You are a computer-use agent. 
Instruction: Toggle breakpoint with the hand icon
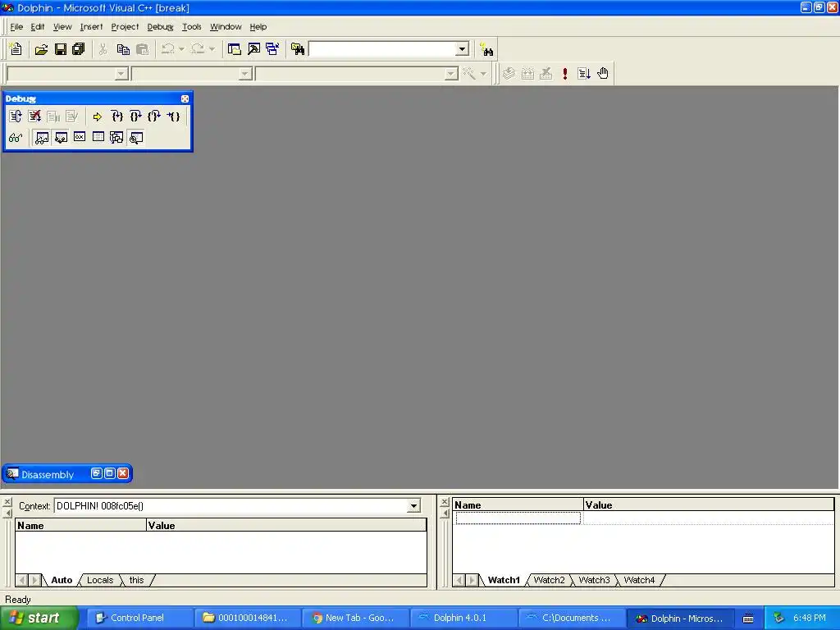point(603,73)
